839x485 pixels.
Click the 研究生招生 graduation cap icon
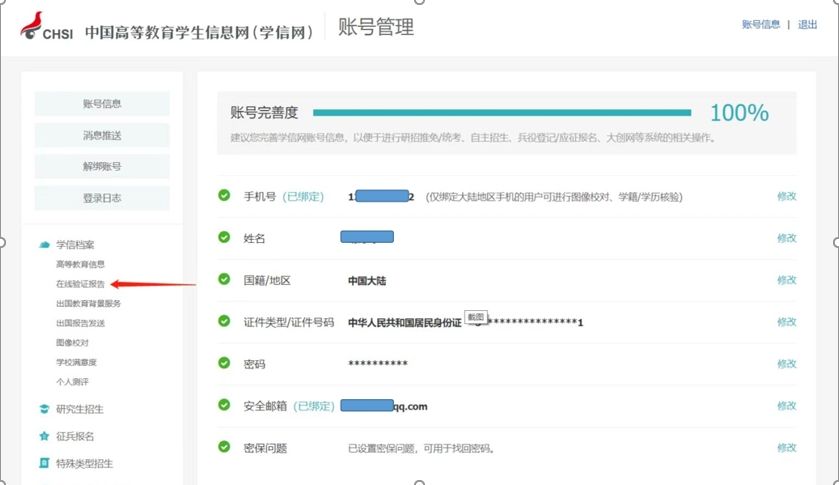click(44, 409)
